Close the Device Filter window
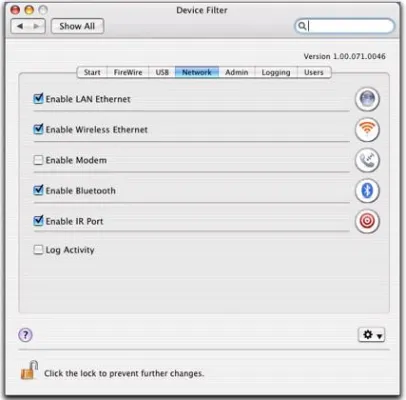Viewport: 406px width, 400px height. tap(15, 10)
